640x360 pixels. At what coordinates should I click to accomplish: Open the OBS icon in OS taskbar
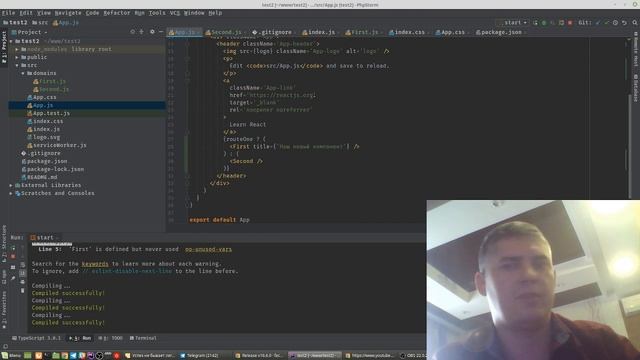point(99,356)
